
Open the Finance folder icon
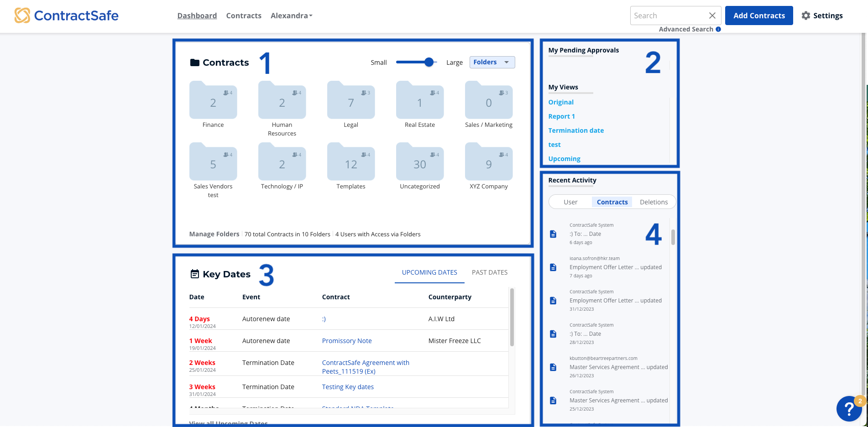tap(213, 100)
